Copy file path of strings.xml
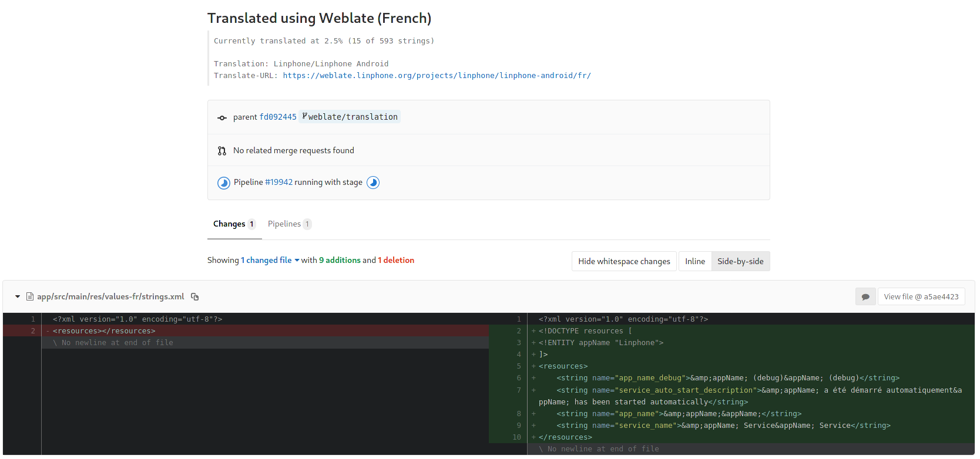The width and height of the screenshot is (980, 459). (x=195, y=297)
